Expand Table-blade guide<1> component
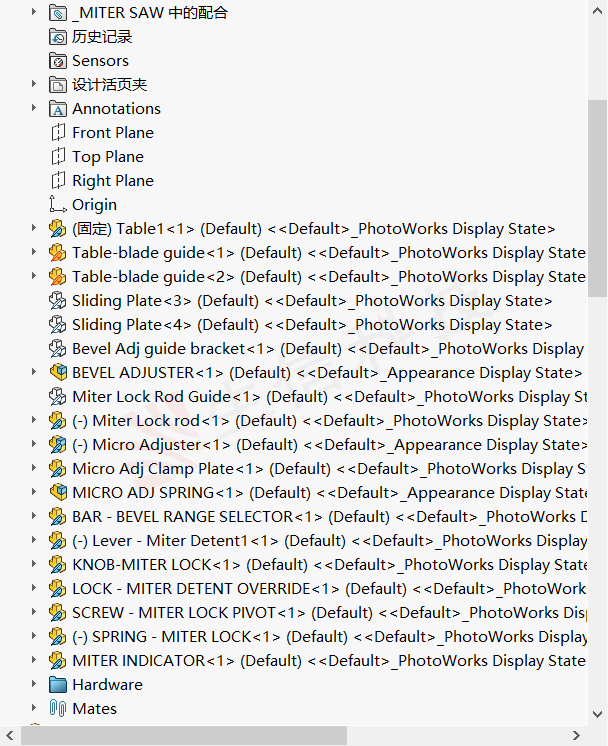The height and width of the screenshot is (746, 608). (x=33, y=251)
